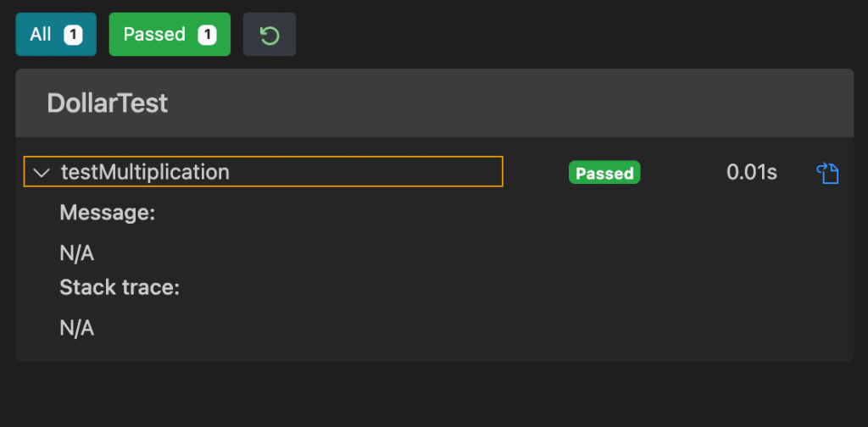Click the refresh test results icon
The image size is (868, 427).
pos(270,35)
